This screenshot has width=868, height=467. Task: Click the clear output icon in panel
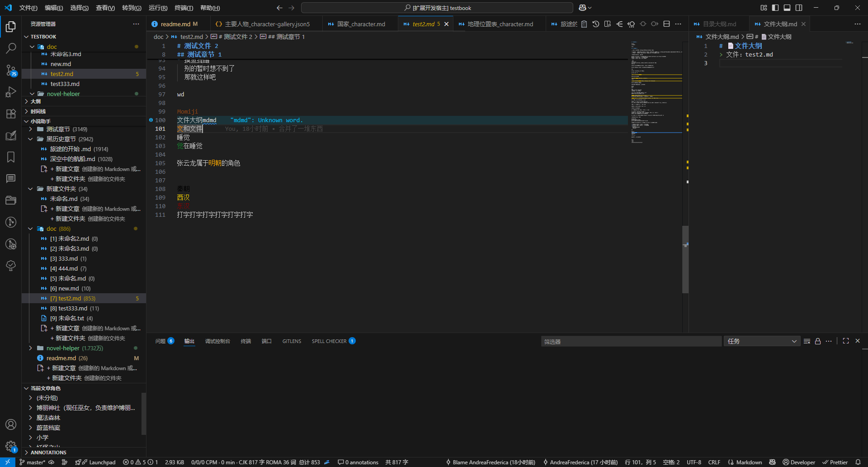pos(807,341)
